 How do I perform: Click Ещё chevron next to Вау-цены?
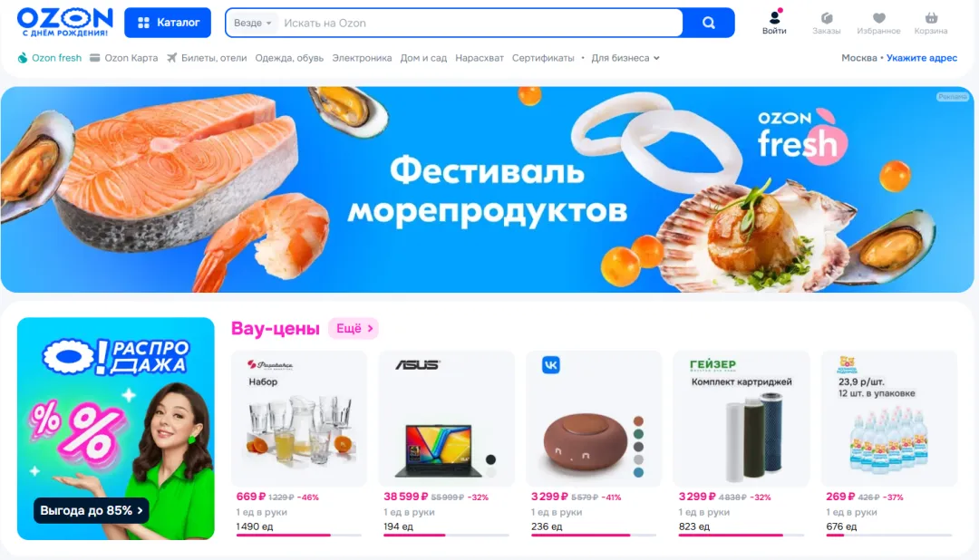tap(354, 328)
